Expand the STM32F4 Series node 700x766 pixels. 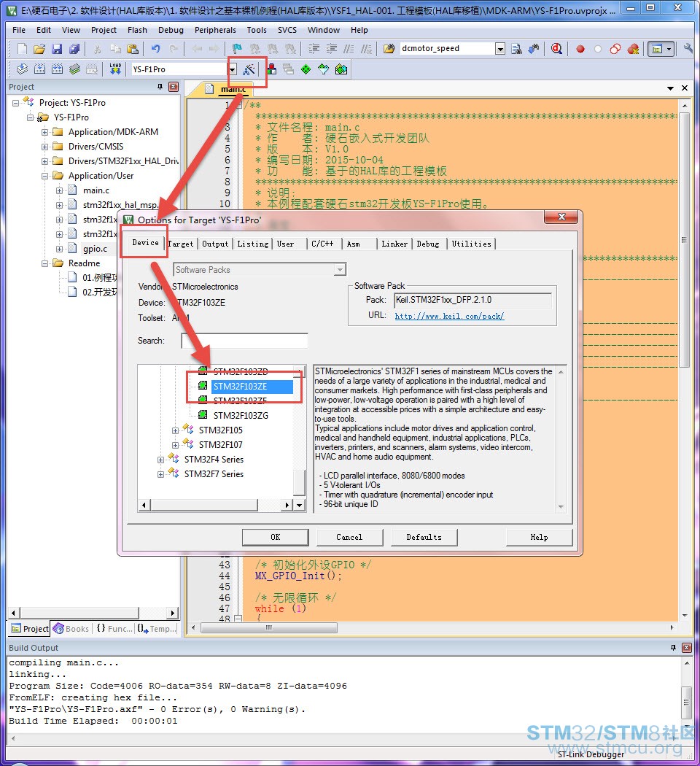point(160,460)
